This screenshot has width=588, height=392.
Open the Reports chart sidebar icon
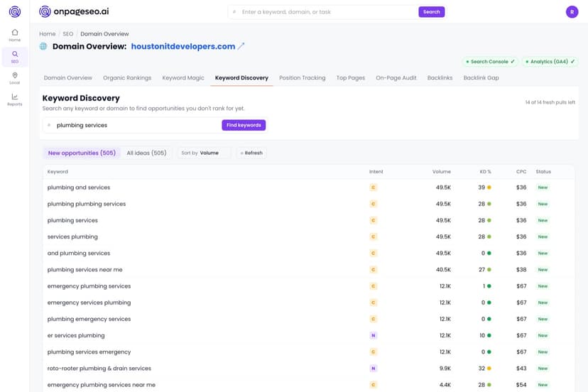(15, 99)
